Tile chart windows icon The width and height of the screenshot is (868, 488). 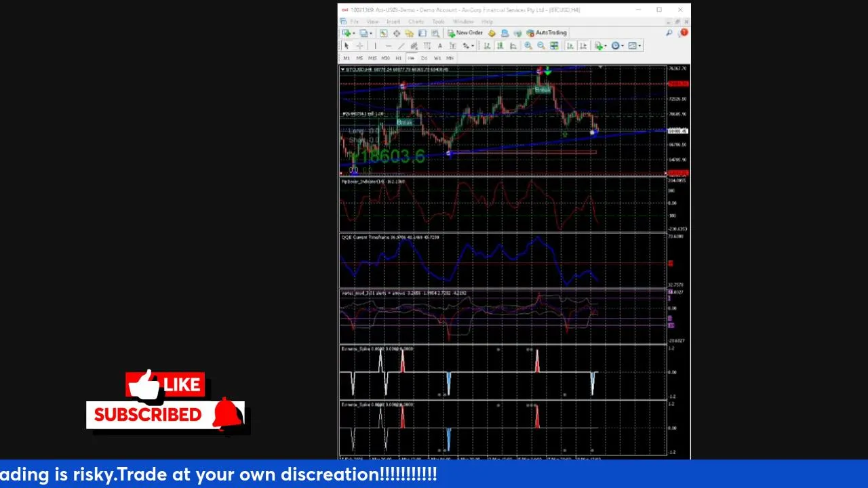(x=554, y=45)
